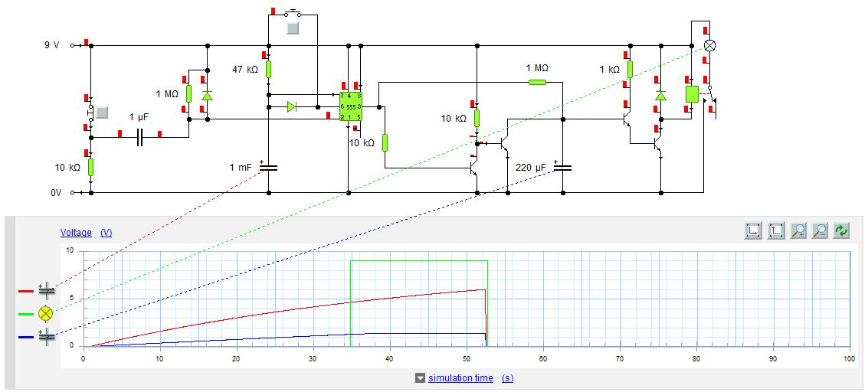
Task: Zoom out on the graph
Action: (x=821, y=230)
